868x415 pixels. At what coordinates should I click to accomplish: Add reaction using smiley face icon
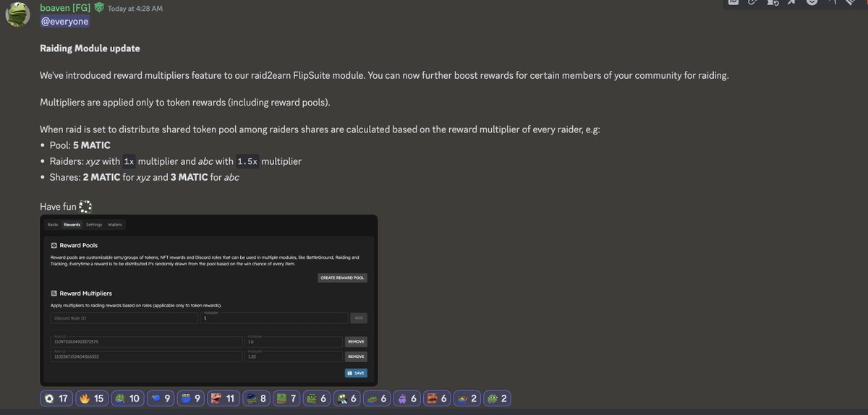tap(812, 2)
